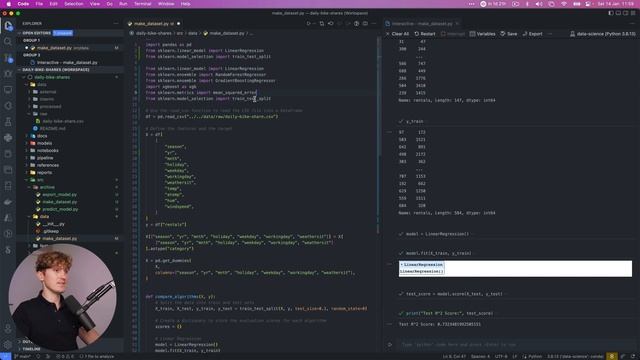This screenshot has height=360, width=640.
Task: Expand the references folder
Action: pos(48,165)
